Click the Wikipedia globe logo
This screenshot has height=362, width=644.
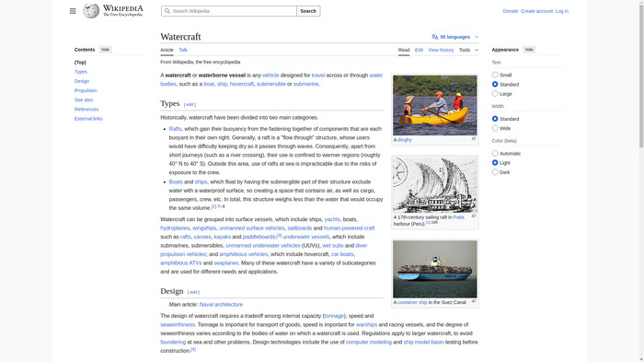click(x=91, y=11)
